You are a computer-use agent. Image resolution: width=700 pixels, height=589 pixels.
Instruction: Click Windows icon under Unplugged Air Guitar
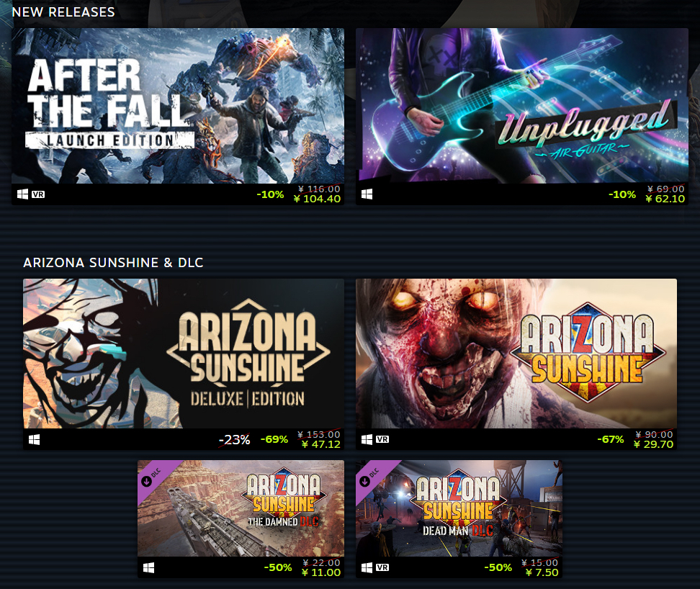367,194
